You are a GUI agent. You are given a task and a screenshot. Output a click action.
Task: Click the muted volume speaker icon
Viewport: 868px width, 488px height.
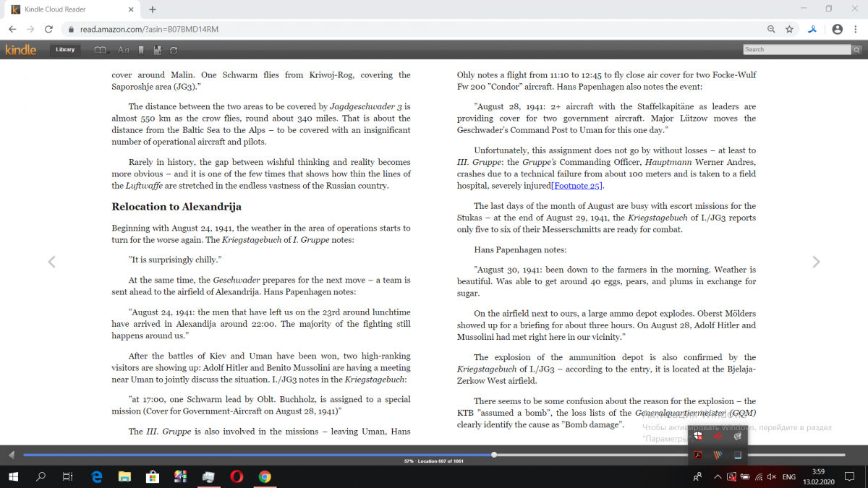(772, 476)
